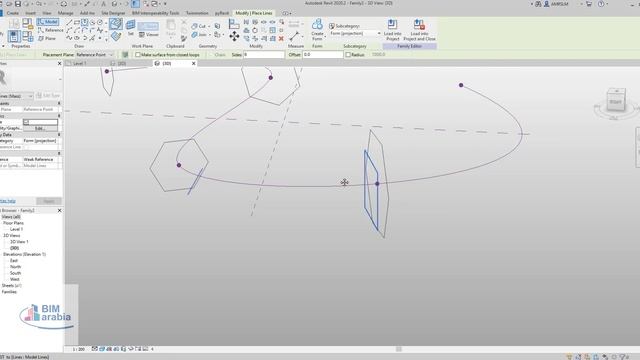
Task: Open the pyRevit ribbon tab
Action: tap(222, 13)
